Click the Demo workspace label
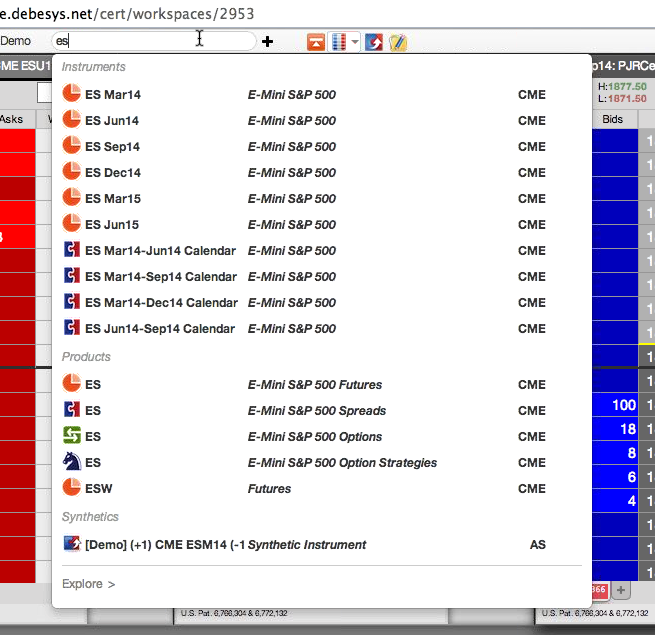Screen dimensions: 655x635 (x=15, y=41)
